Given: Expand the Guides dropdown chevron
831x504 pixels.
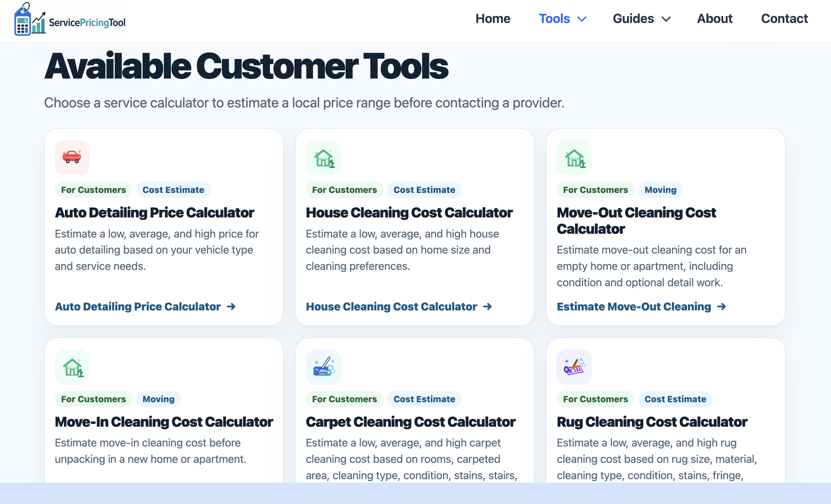Looking at the screenshot, I should (666, 19).
